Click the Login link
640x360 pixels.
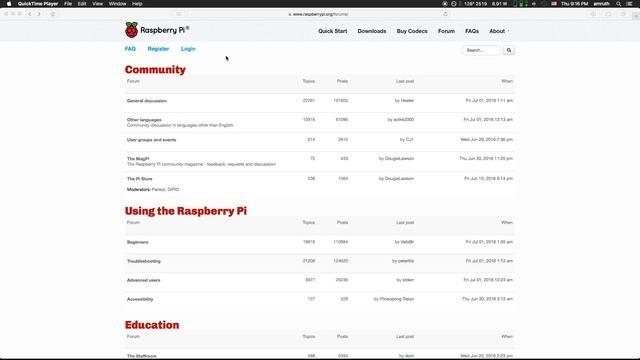(x=188, y=49)
